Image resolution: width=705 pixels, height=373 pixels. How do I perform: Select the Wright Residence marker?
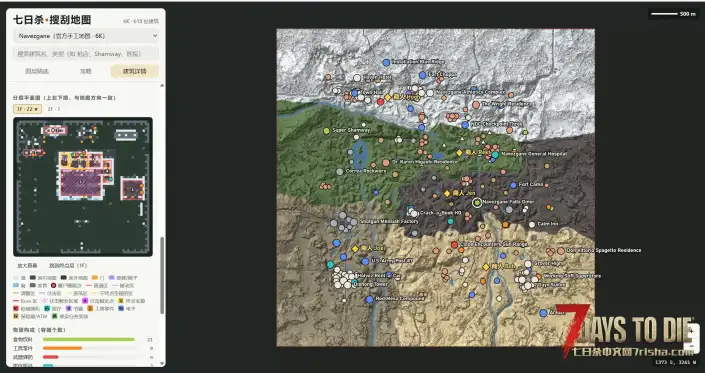click(x=476, y=105)
